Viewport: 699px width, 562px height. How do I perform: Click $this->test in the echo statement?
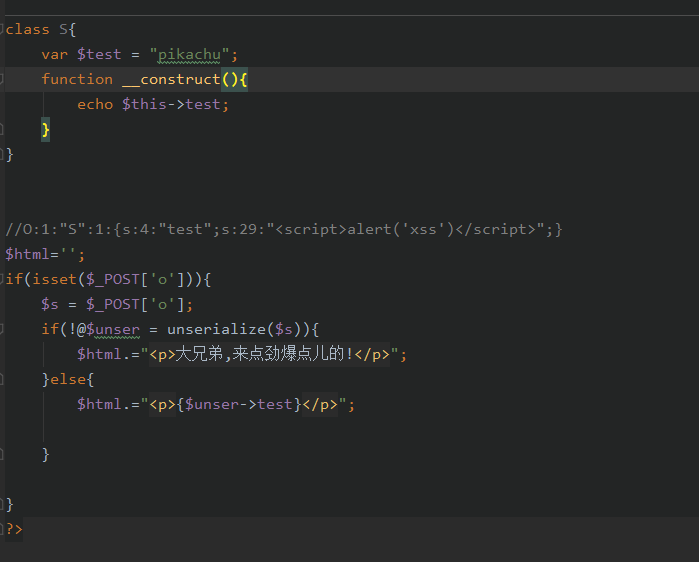click(x=171, y=104)
